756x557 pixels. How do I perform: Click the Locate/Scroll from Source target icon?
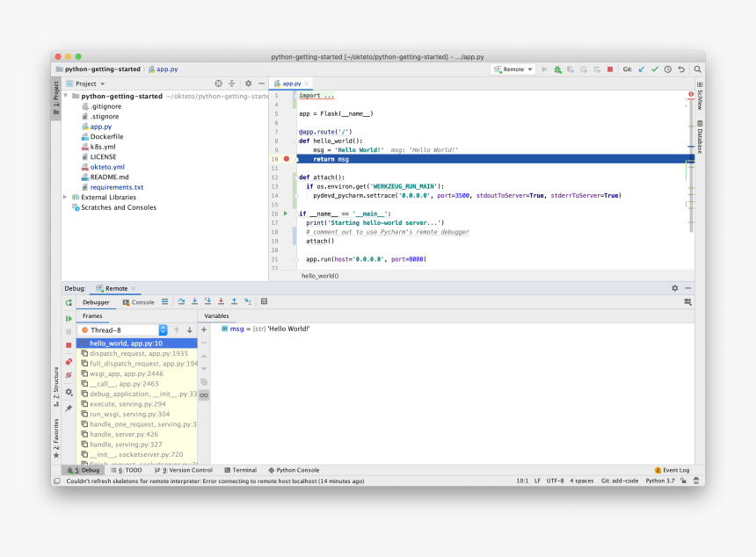click(x=219, y=83)
